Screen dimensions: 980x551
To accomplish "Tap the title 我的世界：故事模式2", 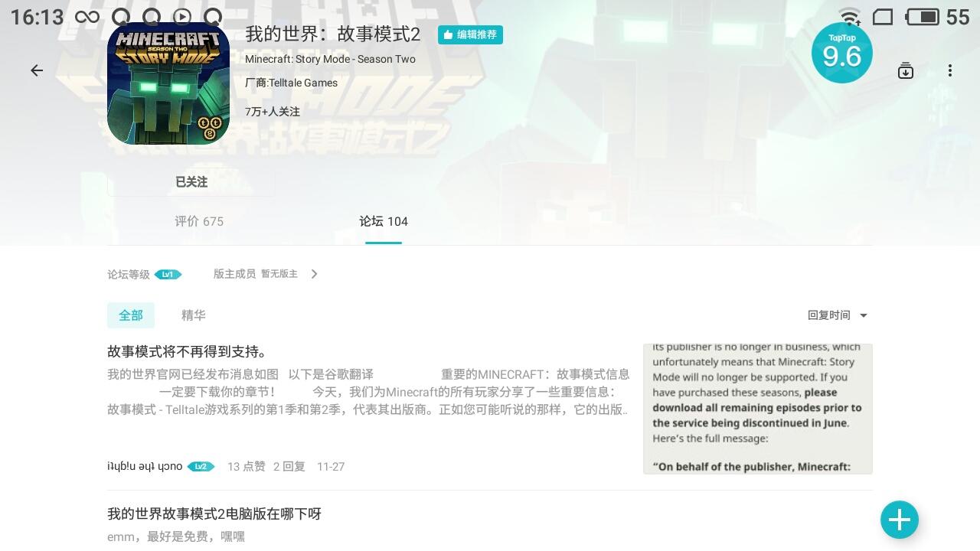I will coord(333,34).
